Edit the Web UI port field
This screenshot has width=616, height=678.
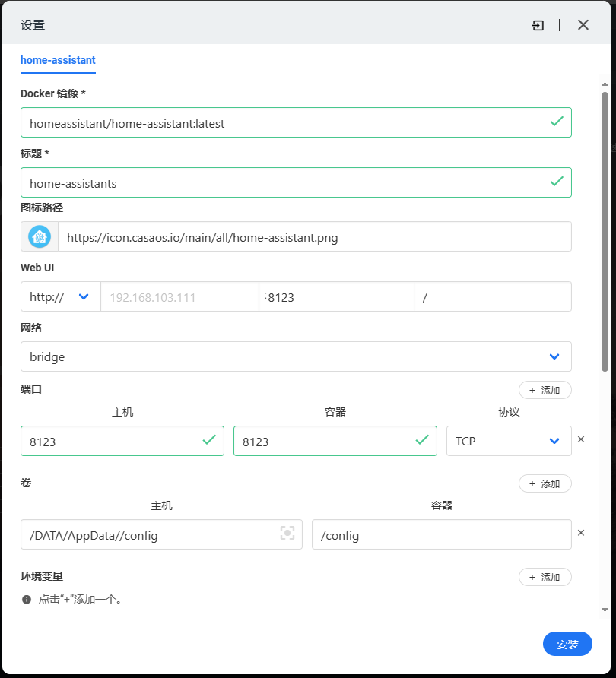pos(337,296)
